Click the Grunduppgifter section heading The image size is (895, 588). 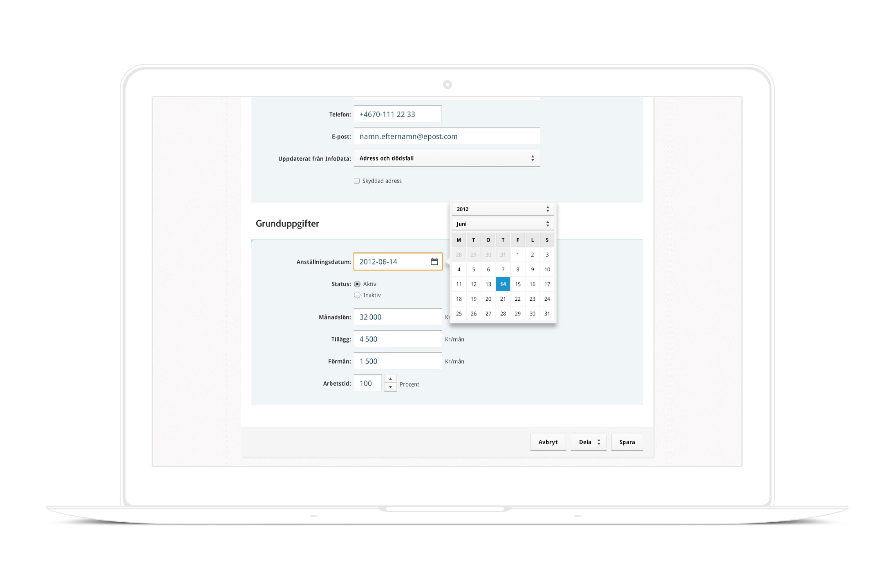287,224
